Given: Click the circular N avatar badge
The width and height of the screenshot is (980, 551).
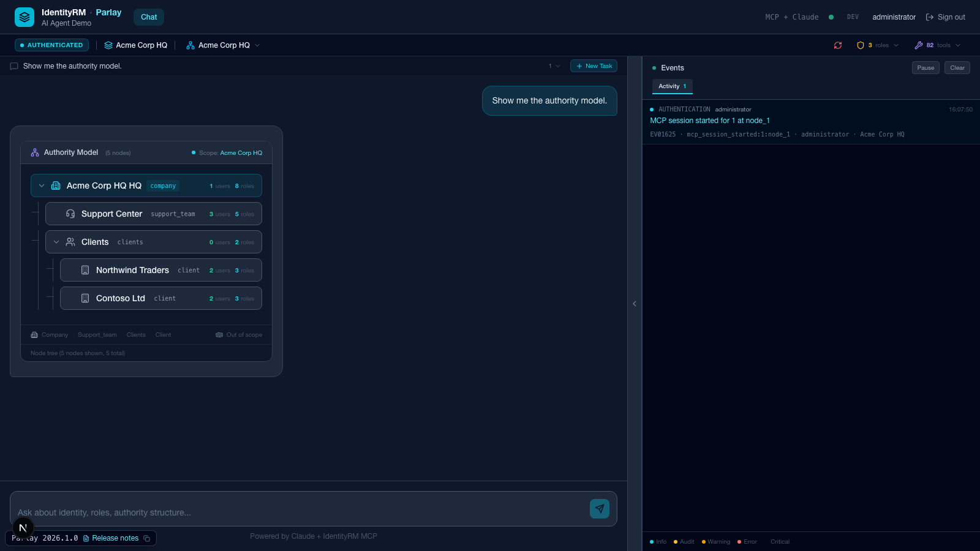Looking at the screenshot, I should [23, 528].
